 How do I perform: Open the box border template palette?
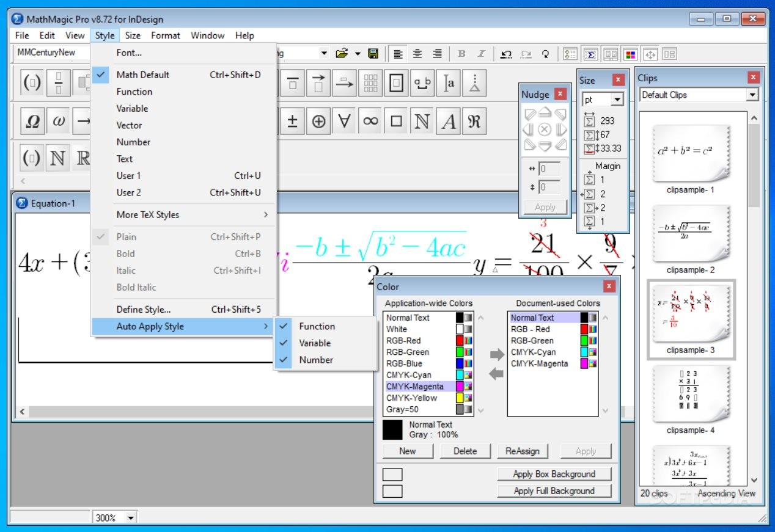pyautogui.click(x=397, y=83)
